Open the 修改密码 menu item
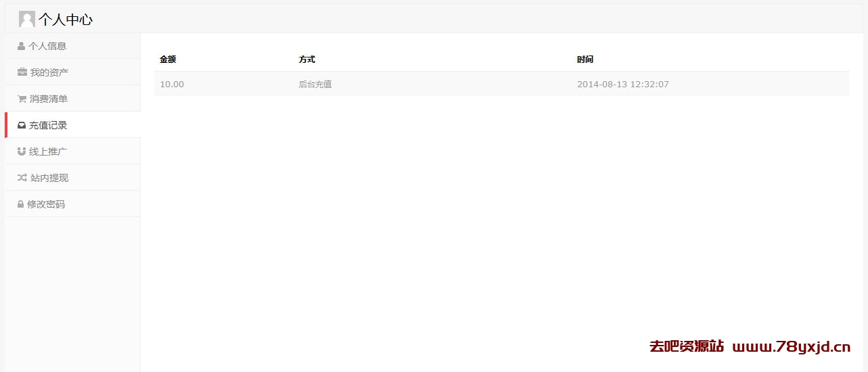Screen dimensions: 868x372 click(72, 204)
